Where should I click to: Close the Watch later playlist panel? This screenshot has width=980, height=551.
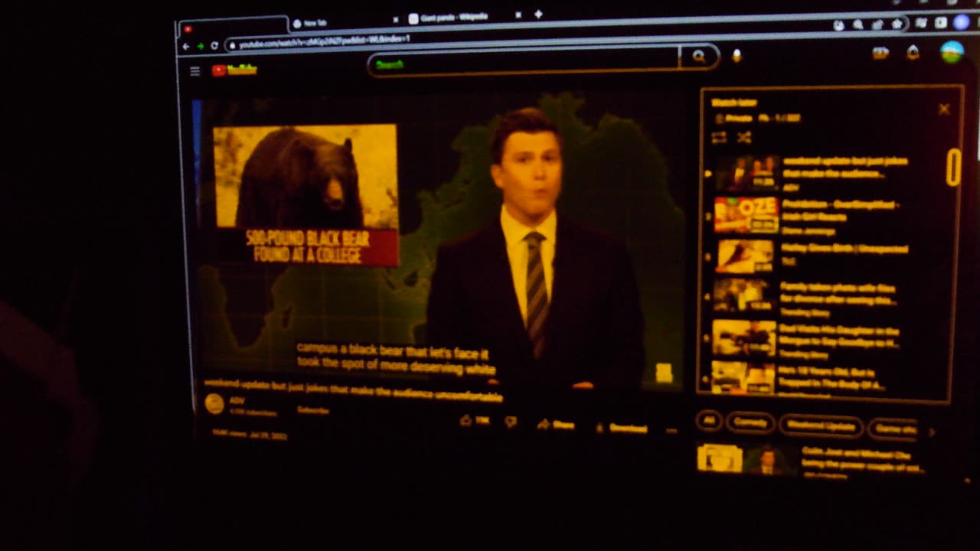click(944, 109)
